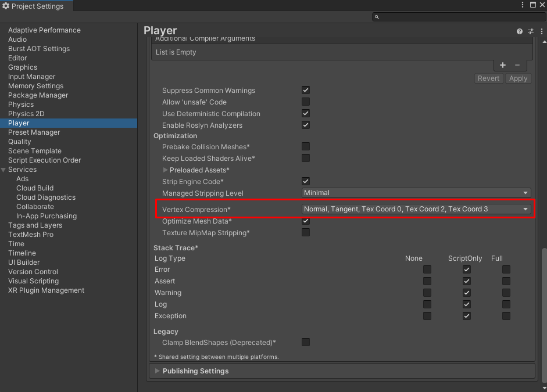Open Burst AOT Settings
Image resolution: width=547 pixels, height=392 pixels.
39,48
